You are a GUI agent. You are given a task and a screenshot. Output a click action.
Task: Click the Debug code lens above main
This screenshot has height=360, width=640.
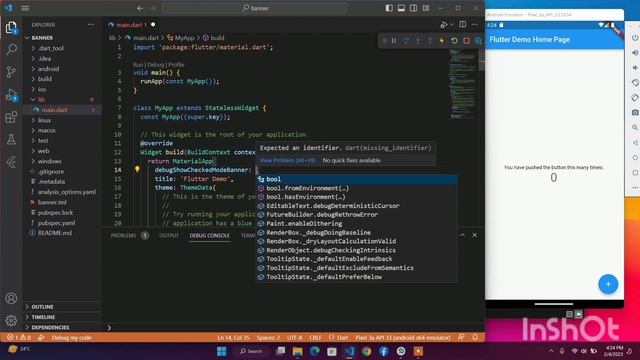click(155, 64)
